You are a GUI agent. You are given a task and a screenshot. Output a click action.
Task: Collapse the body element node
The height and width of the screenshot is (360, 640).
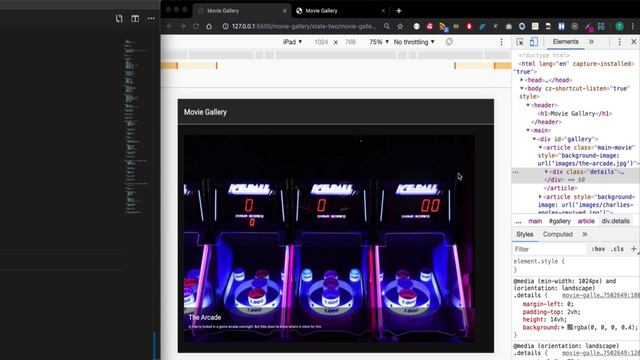point(522,88)
